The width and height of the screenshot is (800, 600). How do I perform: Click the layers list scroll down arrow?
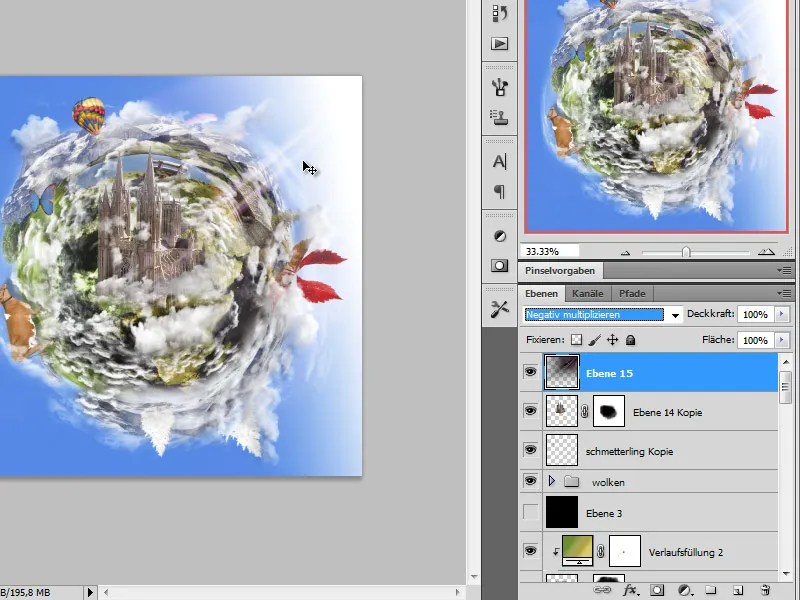(786, 575)
